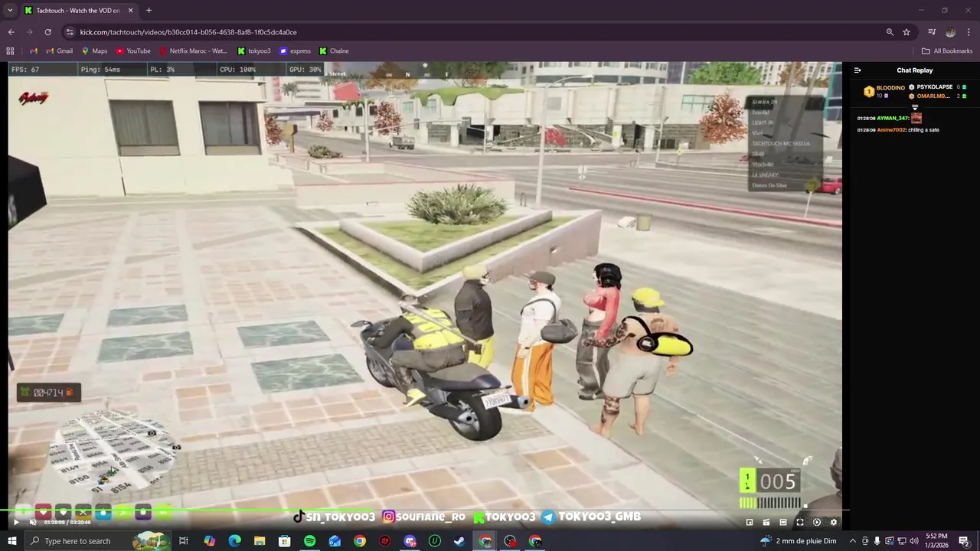Click AYMAN_347 username in chat

[893, 118]
